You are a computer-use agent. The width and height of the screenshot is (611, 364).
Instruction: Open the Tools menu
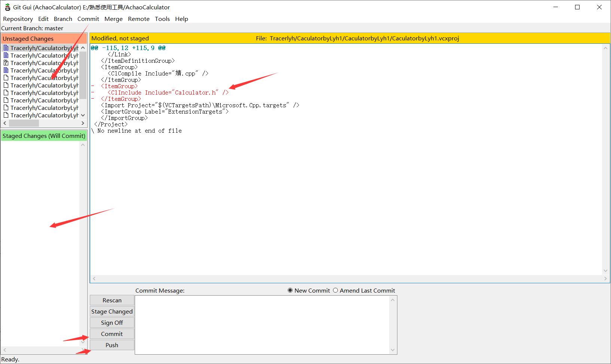162,19
